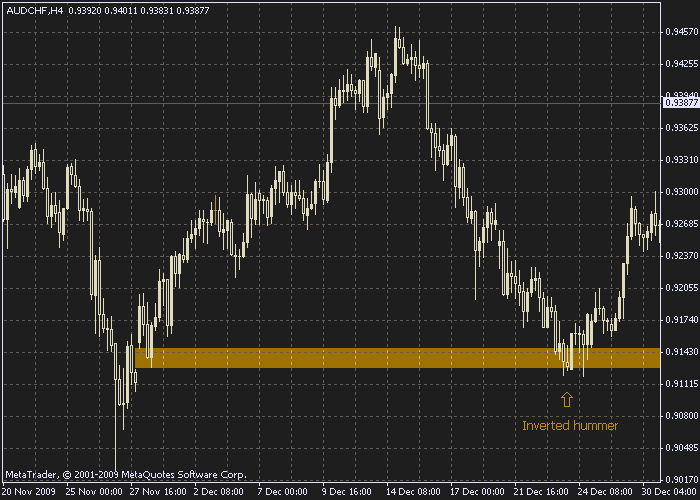Click the 0.93310 price scale label
The width and height of the screenshot is (700, 500).
pos(681,159)
